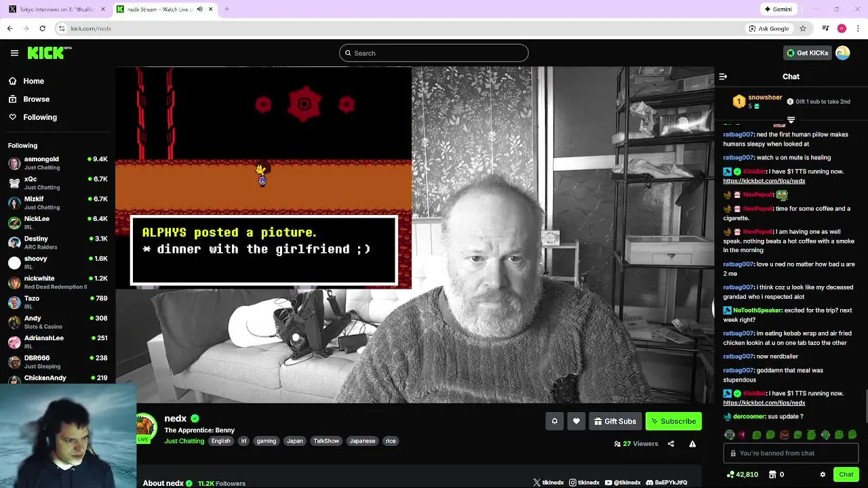868x488 pixels.
Task: Mute audio on nedx Stream tab
Action: coord(199,9)
